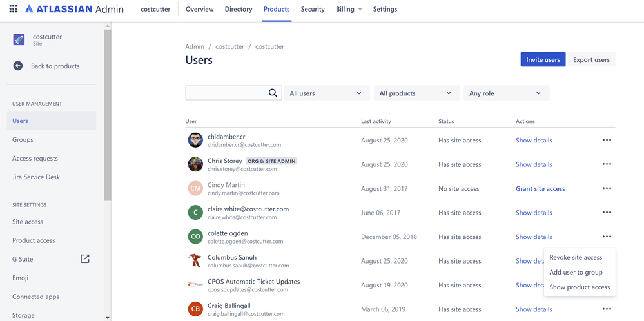Show details for chidamber.cr
Image resolution: width=644 pixels, height=321 pixels.
click(534, 141)
